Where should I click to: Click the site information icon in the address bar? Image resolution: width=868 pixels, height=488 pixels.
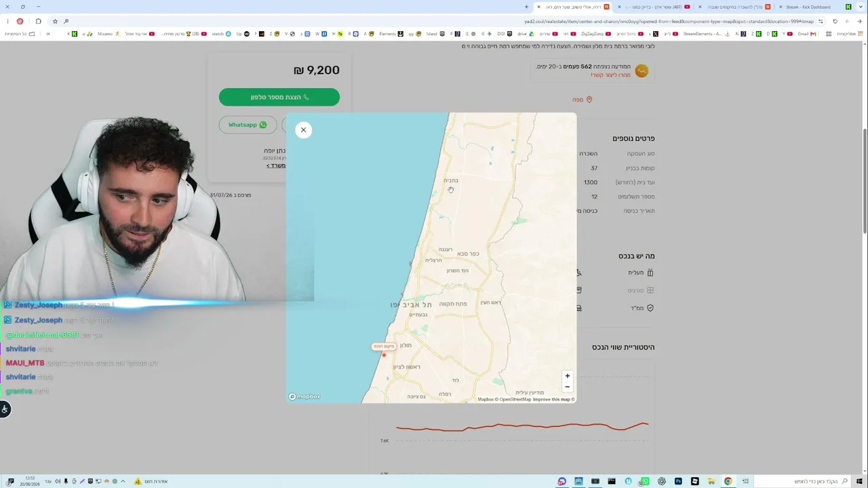820,21
